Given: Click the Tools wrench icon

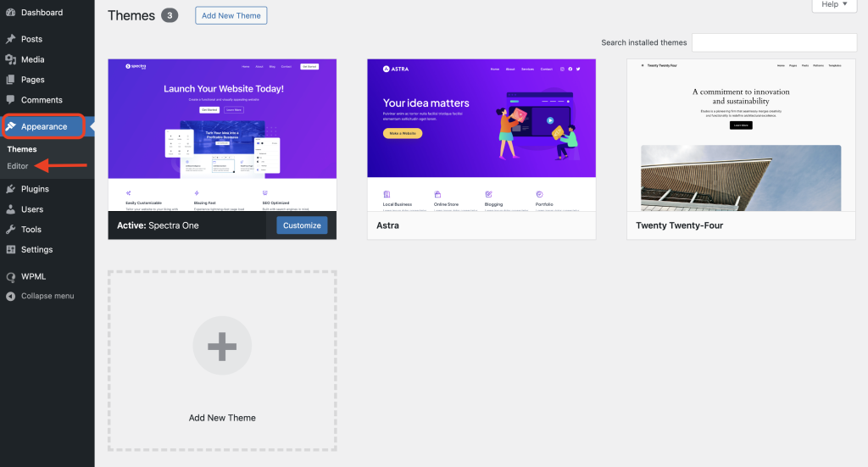Looking at the screenshot, I should tap(11, 230).
